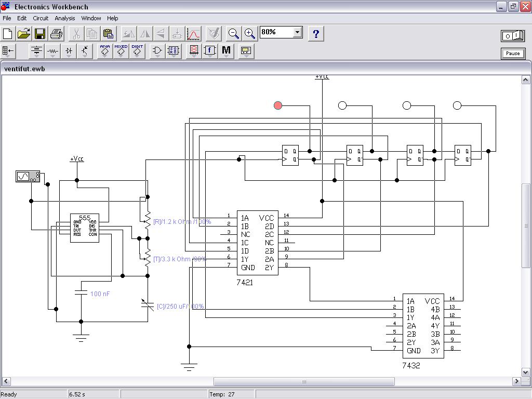Image resolution: width=532 pixels, height=399 pixels.
Task: Open an existing circuit file
Action: [x=24, y=34]
